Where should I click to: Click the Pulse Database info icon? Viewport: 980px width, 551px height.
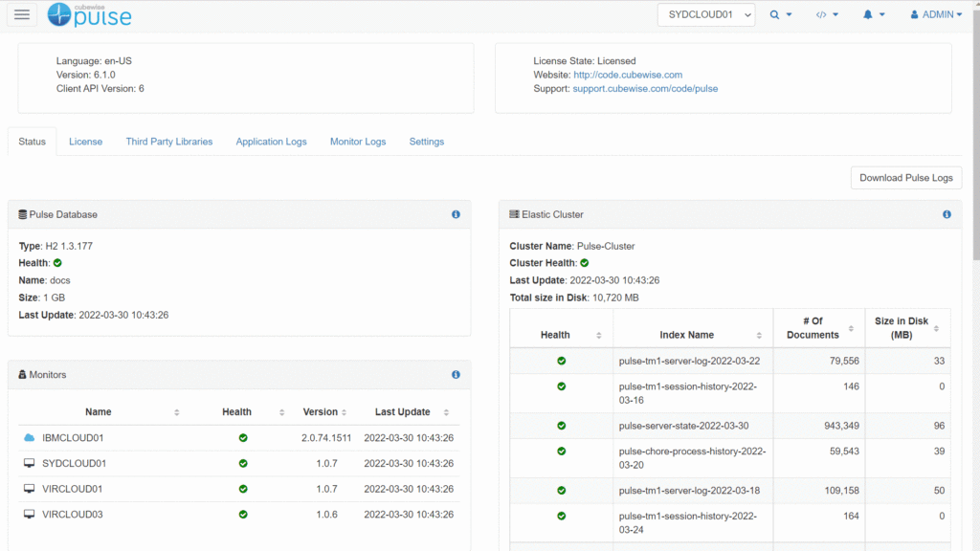pyautogui.click(x=456, y=214)
